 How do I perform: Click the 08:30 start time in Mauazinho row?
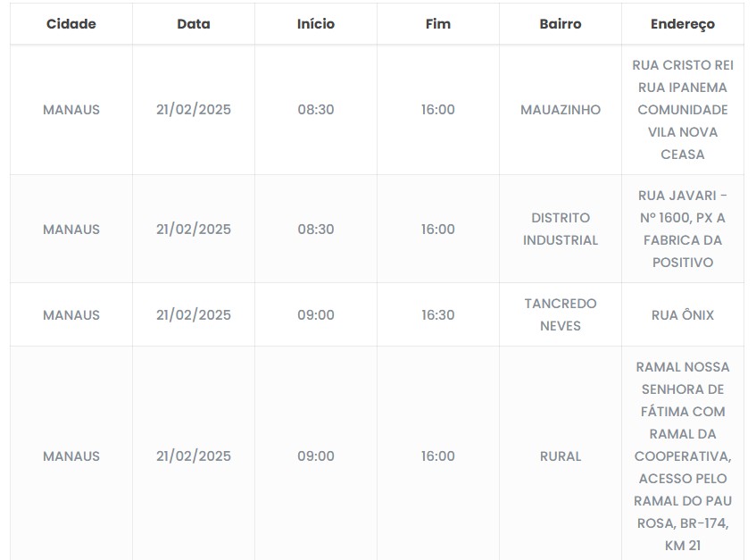(x=316, y=110)
